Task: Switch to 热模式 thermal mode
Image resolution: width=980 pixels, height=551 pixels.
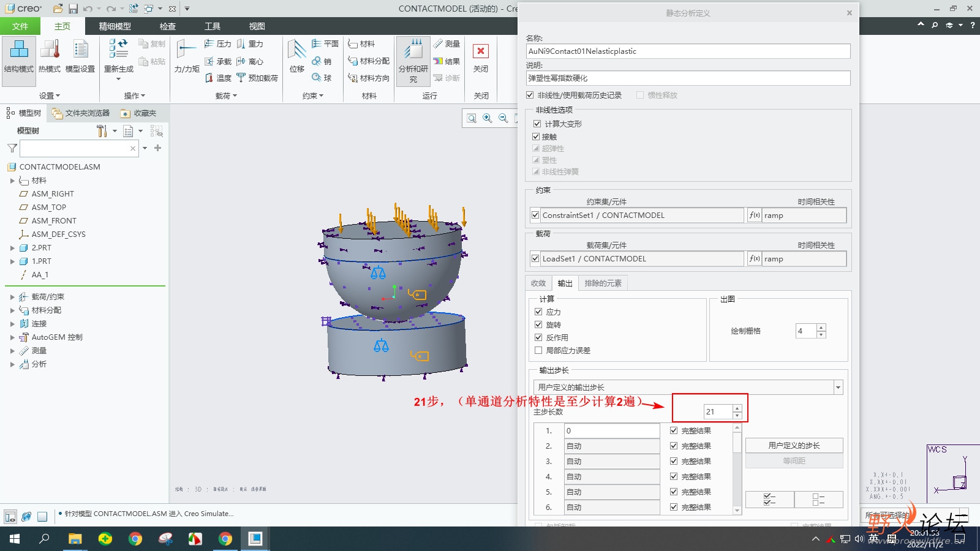Action: click(x=50, y=56)
